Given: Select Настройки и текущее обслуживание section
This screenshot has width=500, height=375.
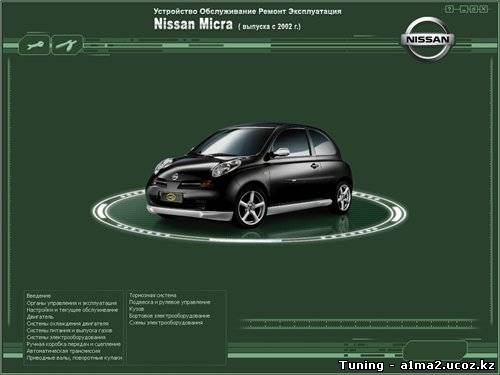Looking at the screenshot, I should 72,310.
